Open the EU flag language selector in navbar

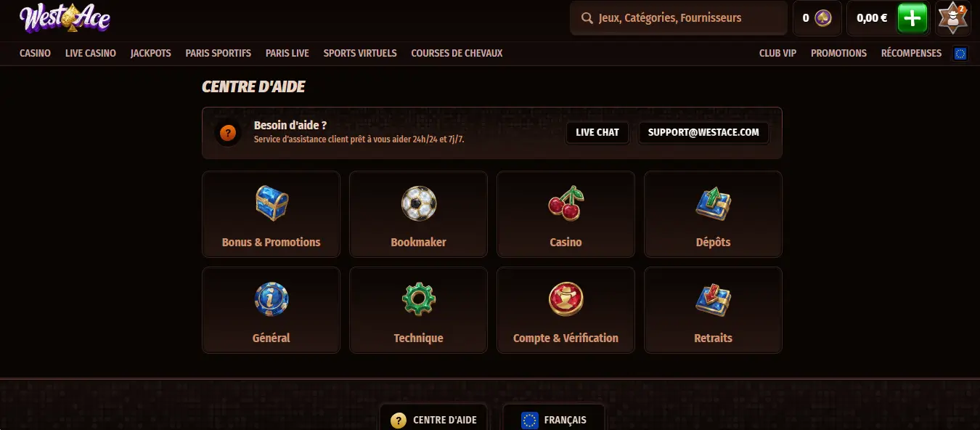tap(960, 53)
